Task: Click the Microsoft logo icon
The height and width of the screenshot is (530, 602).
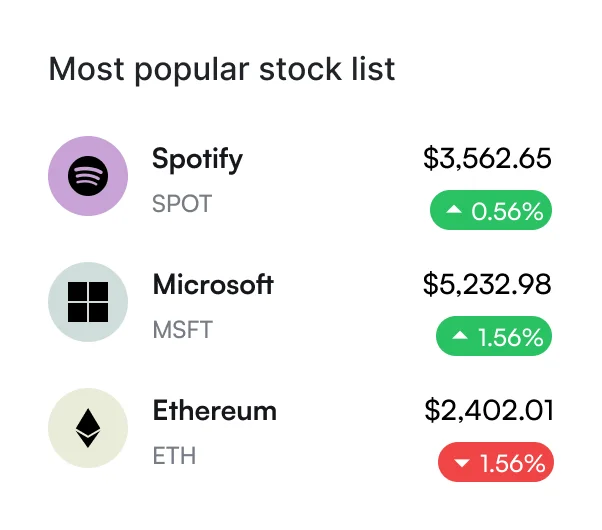Action: point(88,302)
